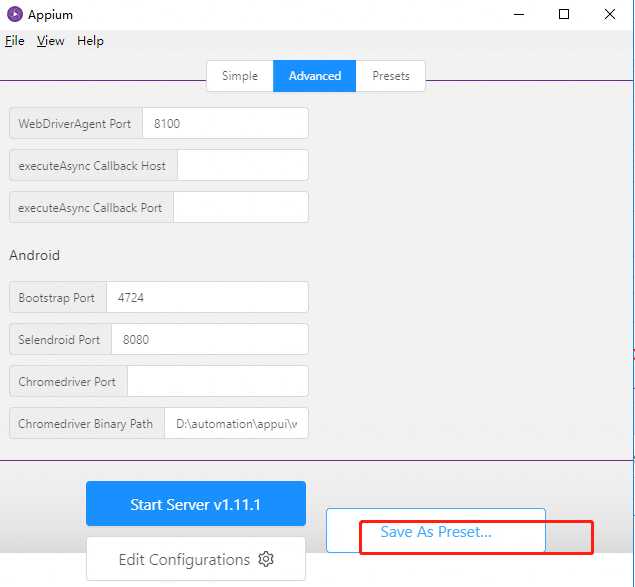Click the Bootstrap Port label
The height and width of the screenshot is (587, 635).
tap(57, 298)
